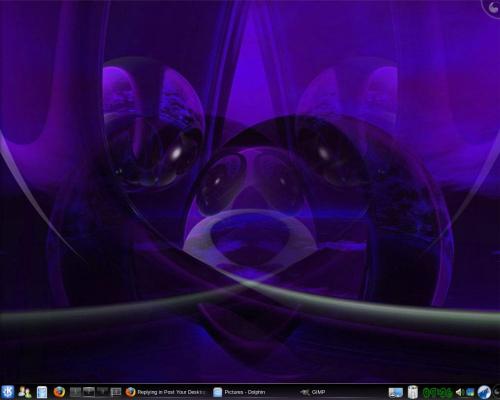This screenshot has width=500, height=400.
Task: Click the GIMP Wilber icon in taskbar
Action: point(305,392)
